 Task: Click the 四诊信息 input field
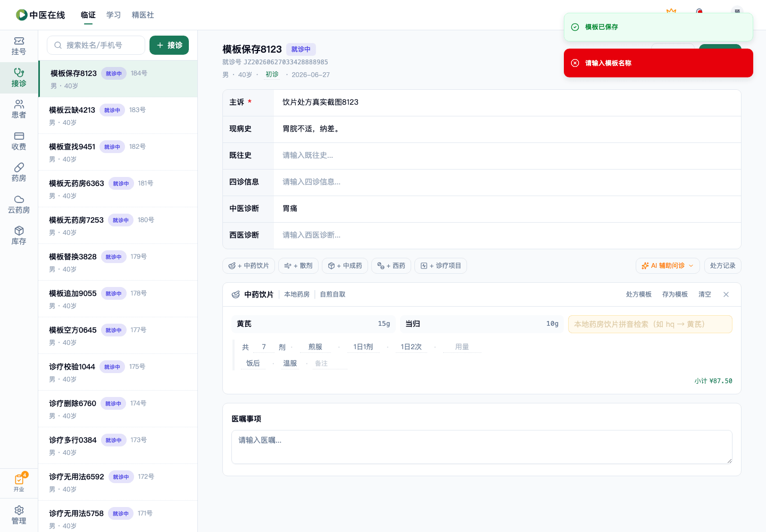pyautogui.click(x=507, y=182)
